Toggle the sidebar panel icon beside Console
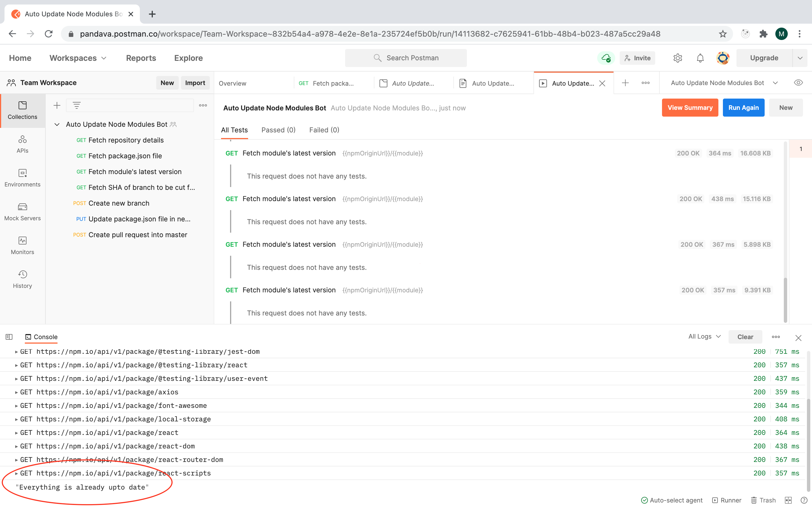The height and width of the screenshot is (507, 812). click(9, 337)
